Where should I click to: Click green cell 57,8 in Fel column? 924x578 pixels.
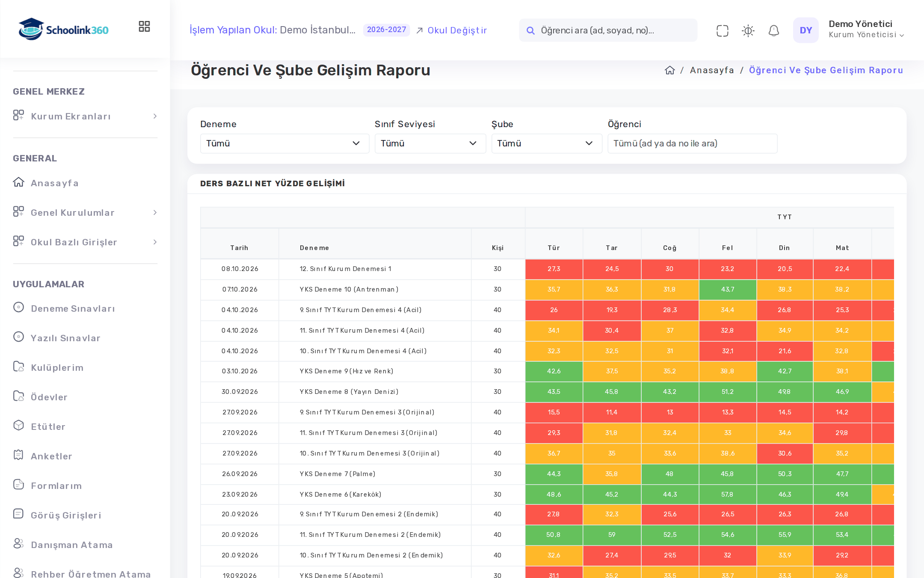727,495
